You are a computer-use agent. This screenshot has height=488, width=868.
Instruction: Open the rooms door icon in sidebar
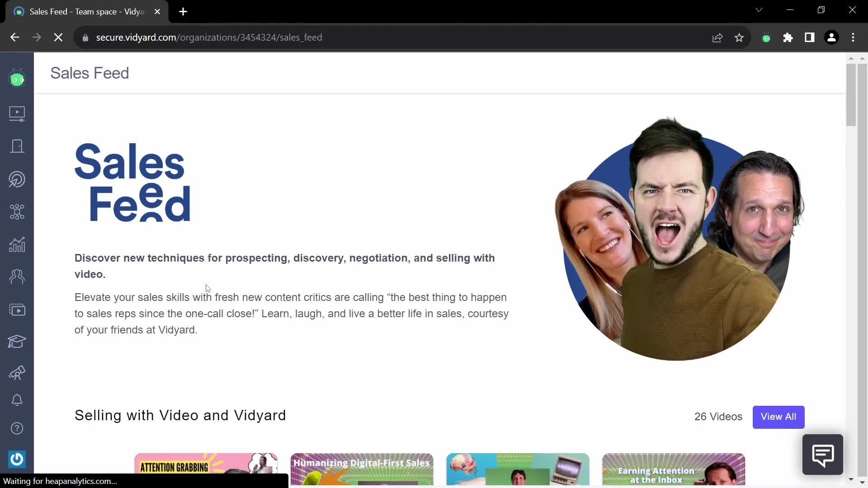pos(17,146)
